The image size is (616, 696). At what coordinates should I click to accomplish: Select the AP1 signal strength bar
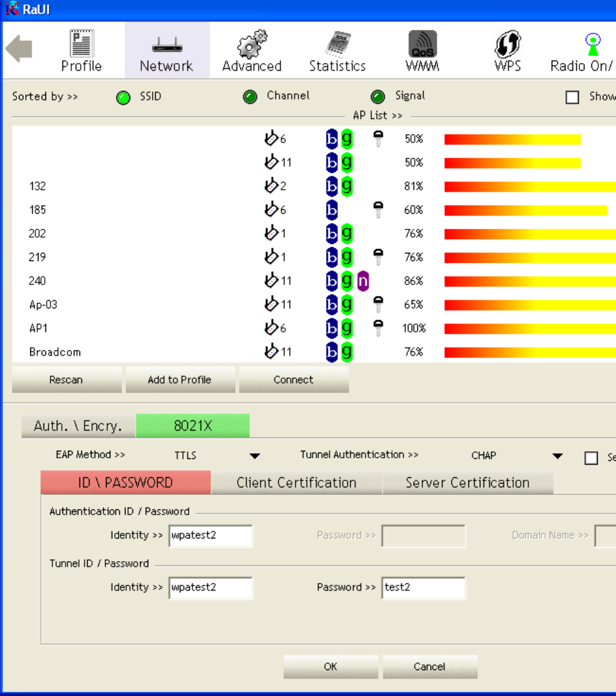(x=530, y=328)
